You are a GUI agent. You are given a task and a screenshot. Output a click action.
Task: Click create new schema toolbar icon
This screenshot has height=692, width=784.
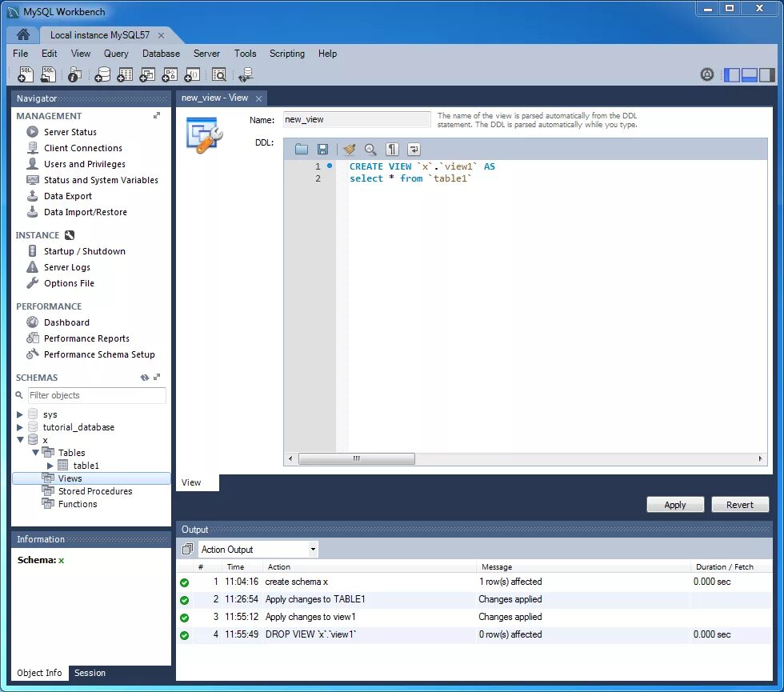pos(102,74)
